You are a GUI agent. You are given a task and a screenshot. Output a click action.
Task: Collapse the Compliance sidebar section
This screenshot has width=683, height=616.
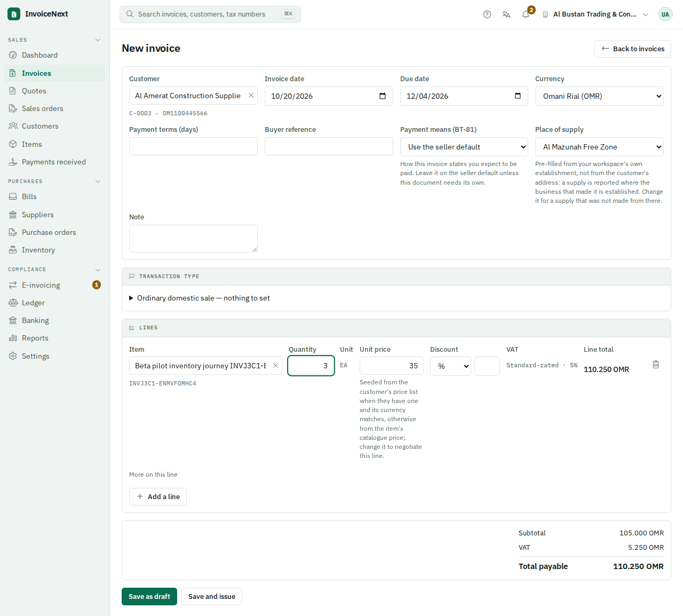(x=98, y=270)
